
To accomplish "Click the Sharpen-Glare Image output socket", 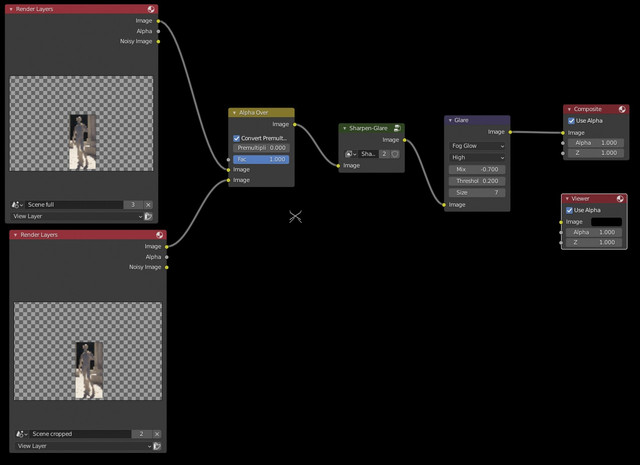I will pos(404,140).
